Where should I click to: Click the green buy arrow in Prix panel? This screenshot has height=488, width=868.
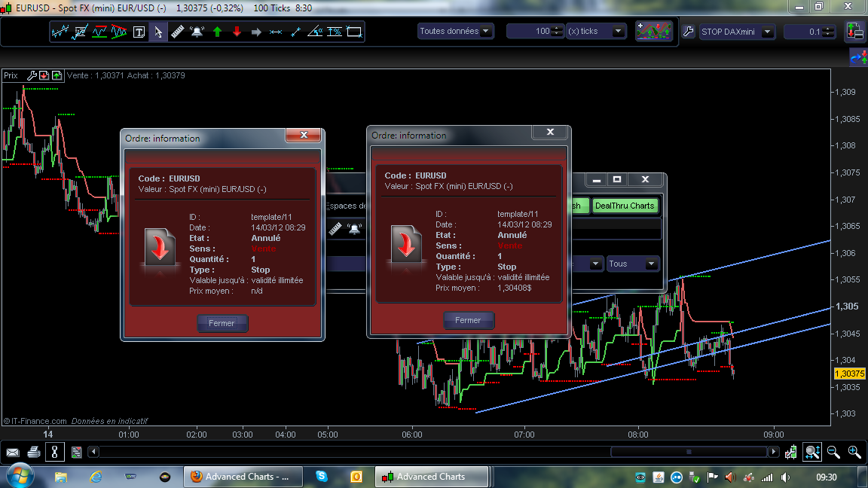57,75
